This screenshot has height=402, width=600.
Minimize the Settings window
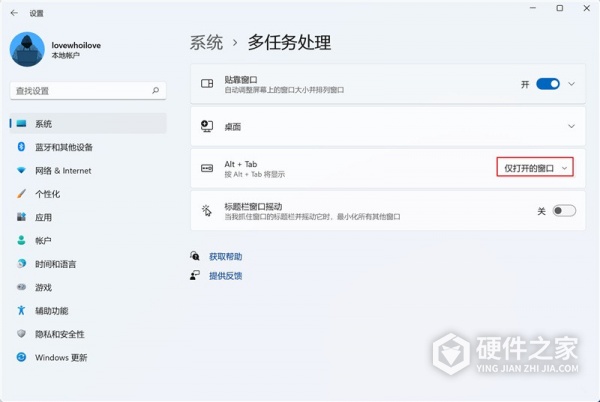533,8
